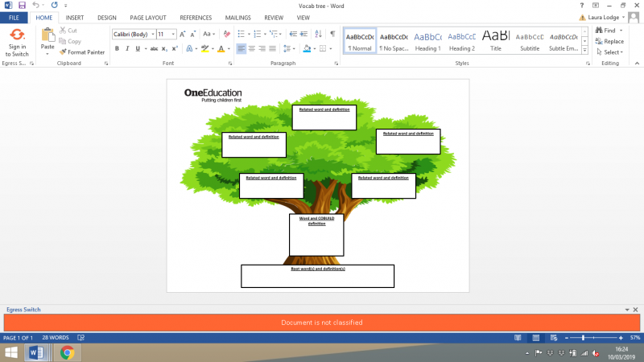Screen dimensions: 644x362
Task: Click the Save icon in title bar
Action: (x=22, y=6)
